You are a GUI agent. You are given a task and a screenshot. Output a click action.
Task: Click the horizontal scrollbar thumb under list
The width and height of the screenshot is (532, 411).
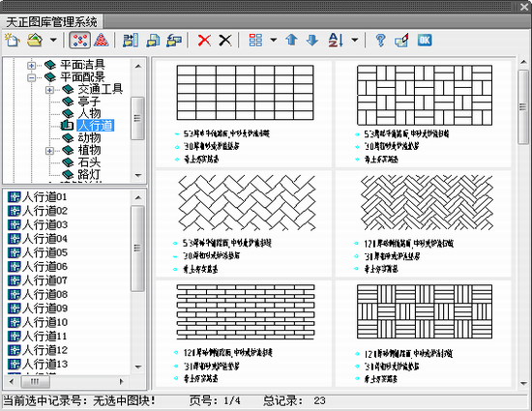(x=35, y=381)
